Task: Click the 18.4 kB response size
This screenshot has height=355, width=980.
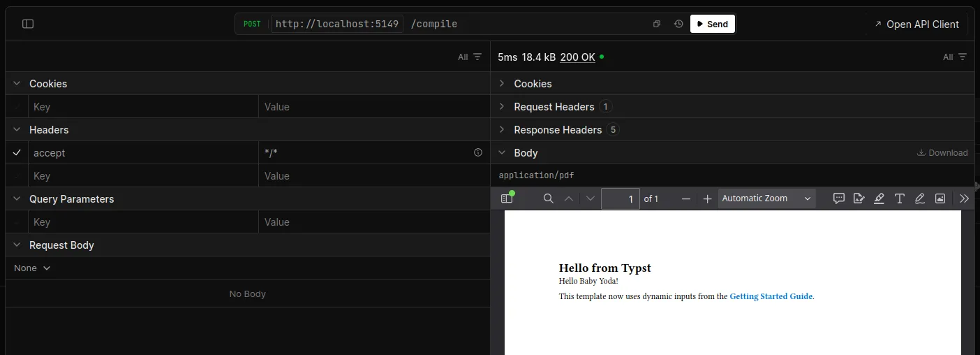Action: [539, 57]
